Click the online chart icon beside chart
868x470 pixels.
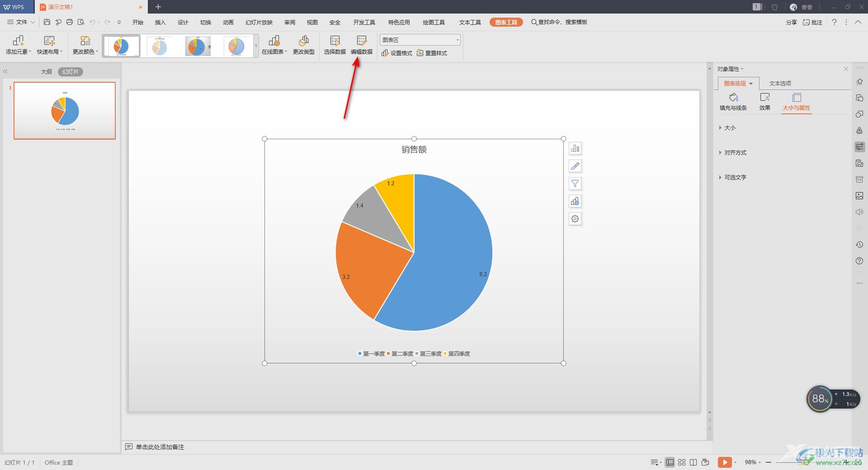(575, 201)
